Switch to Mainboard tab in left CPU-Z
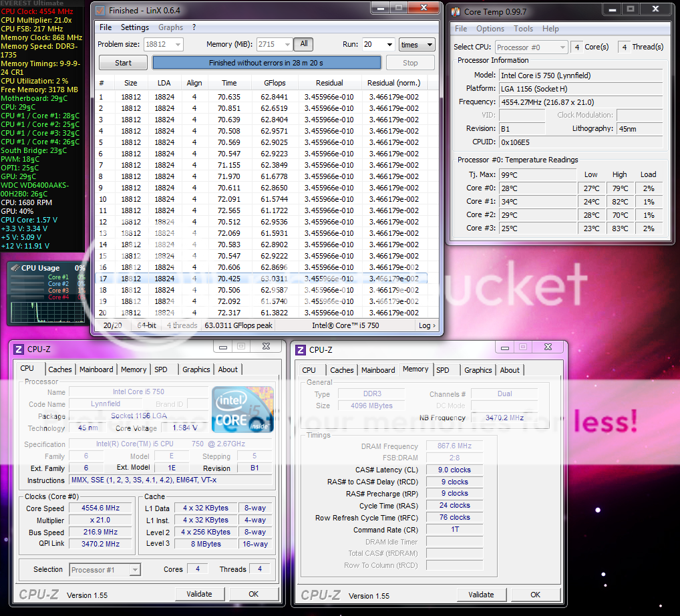This screenshot has width=680, height=616. (x=96, y=369)
